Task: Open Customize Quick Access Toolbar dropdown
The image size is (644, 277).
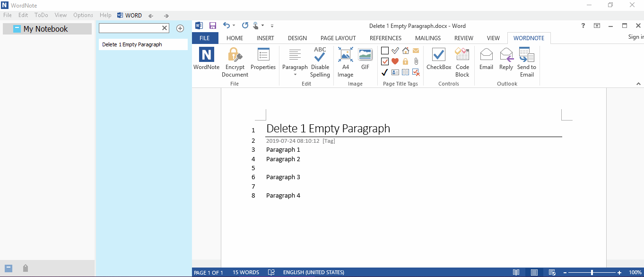Action: click(x=272, y=26)
